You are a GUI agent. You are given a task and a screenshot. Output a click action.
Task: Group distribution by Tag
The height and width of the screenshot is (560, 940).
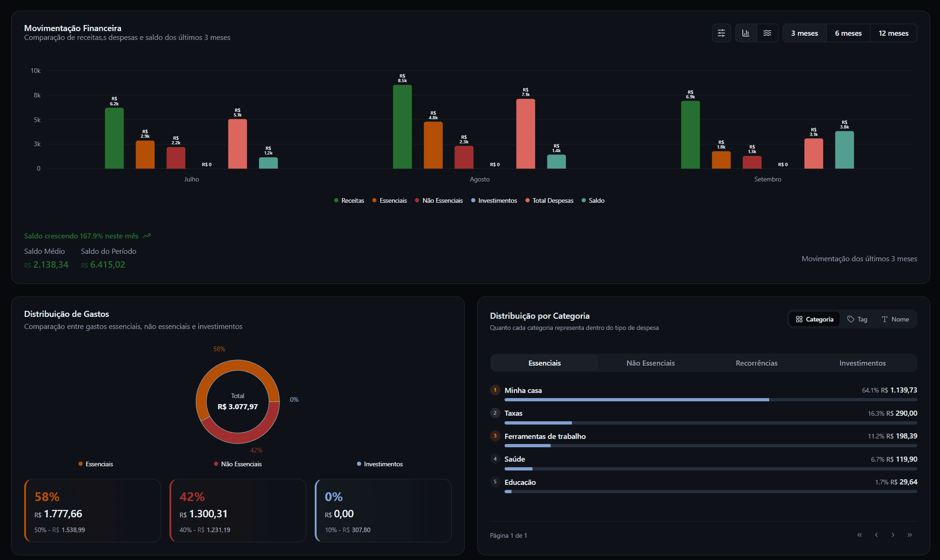point(857,319)
